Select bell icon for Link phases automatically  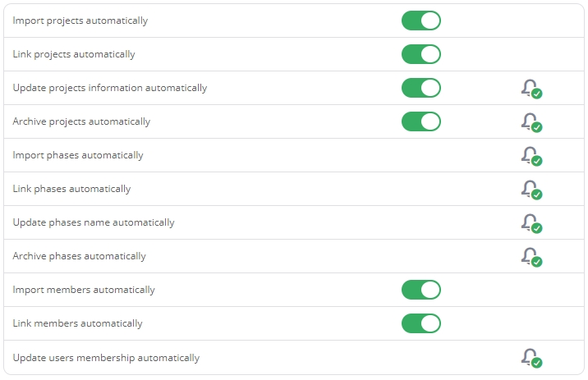tap(531, 190)
